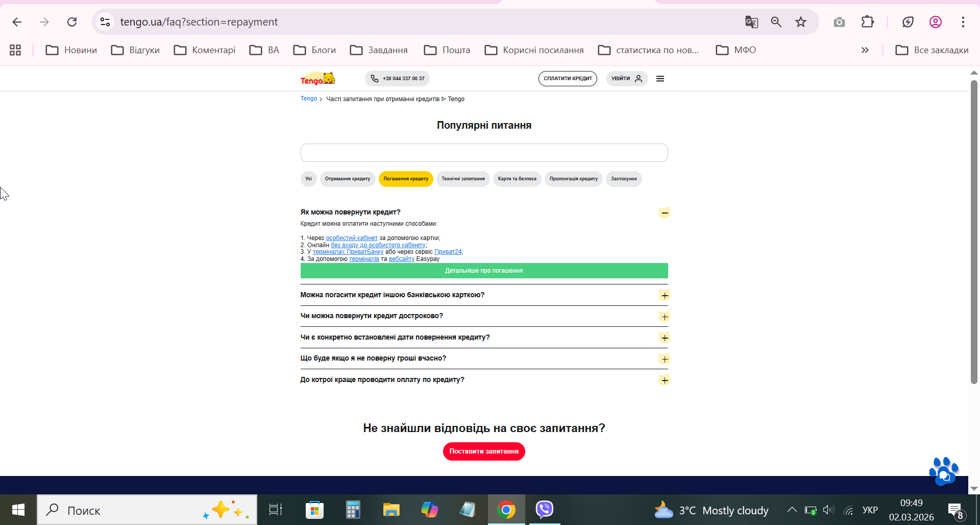Open the 'вебсайту' Easypay link
The height and width of the screenshot is (525, 980).
[x=402, y=259]
